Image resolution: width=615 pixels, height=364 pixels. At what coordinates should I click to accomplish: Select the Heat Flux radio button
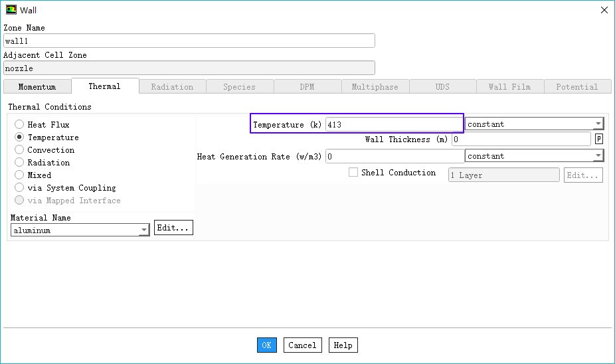[x=19, y=125]
